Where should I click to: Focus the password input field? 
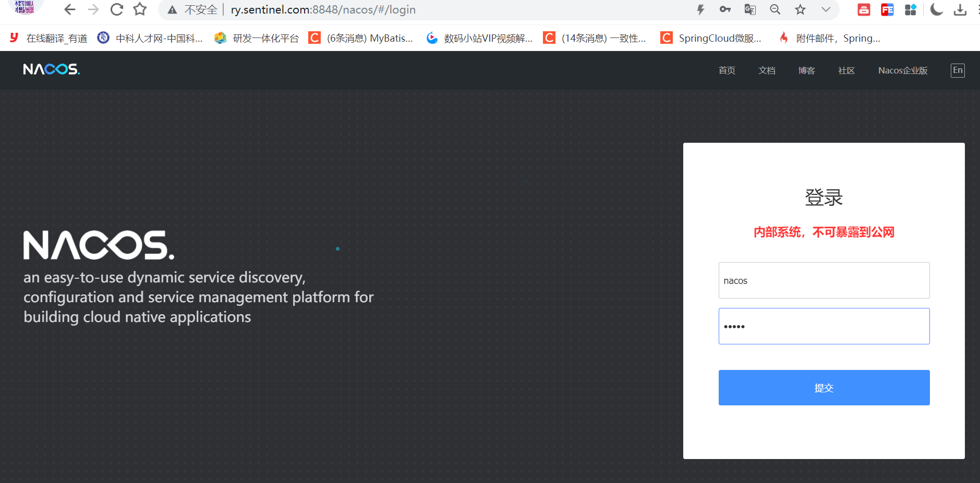click(x=824, y=326)
